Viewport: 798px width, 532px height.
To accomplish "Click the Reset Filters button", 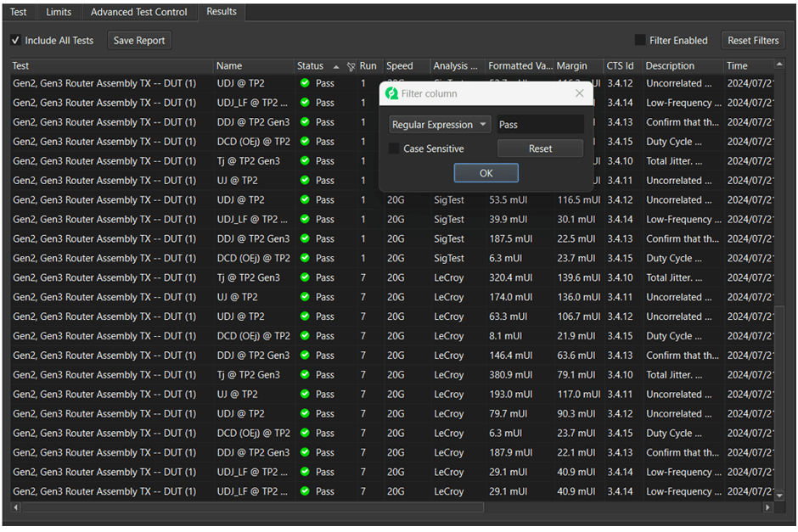I will [x=752, y=40].
